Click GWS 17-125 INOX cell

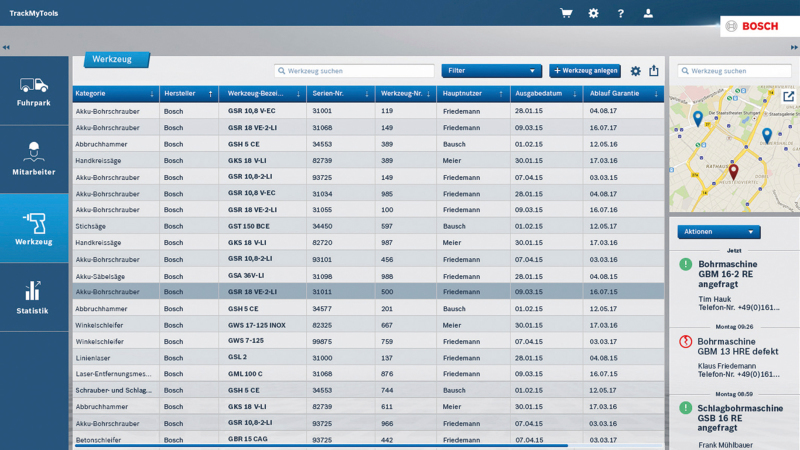[x=256, y=325]
